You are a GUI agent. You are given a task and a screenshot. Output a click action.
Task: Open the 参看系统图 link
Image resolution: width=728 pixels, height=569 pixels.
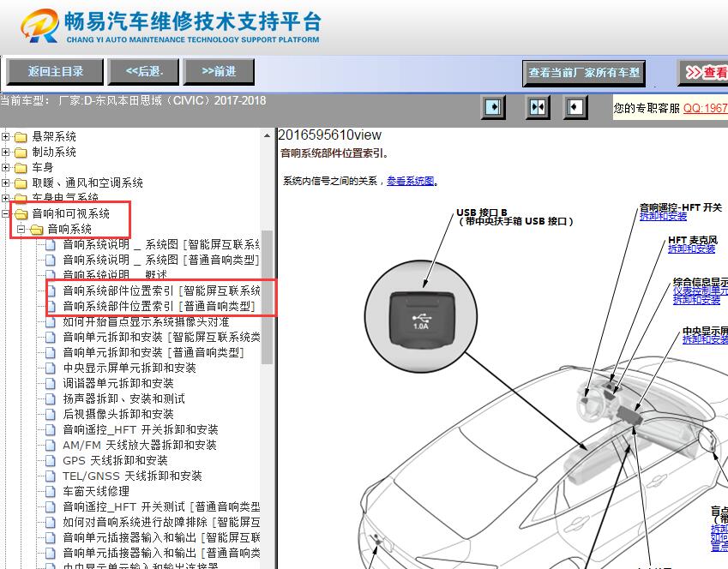(x=411, y=181)
